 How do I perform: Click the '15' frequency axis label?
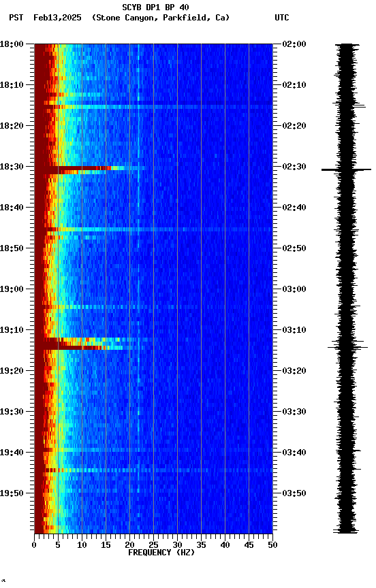click(x=106, y=545)
